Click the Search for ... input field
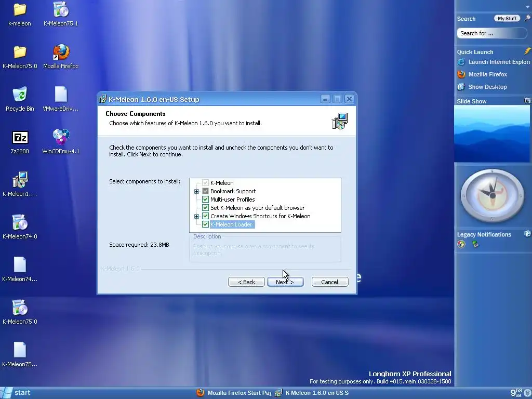 point(491,33)
